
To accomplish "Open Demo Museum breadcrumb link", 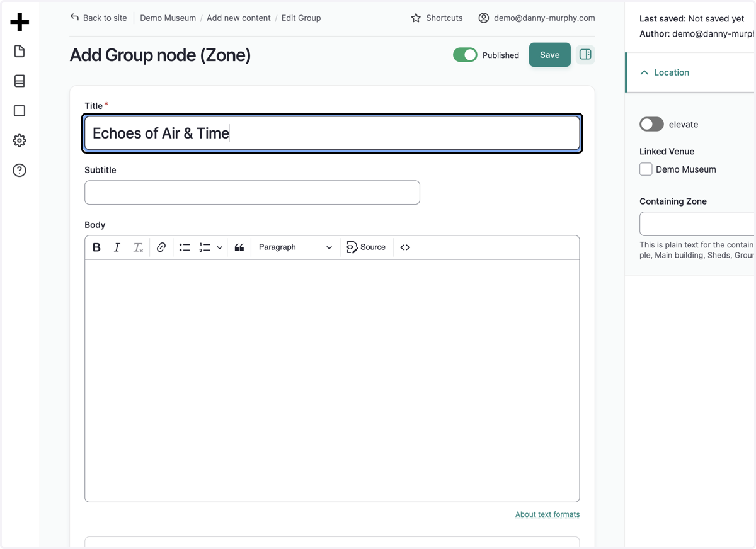I will (x=168, y=18).
